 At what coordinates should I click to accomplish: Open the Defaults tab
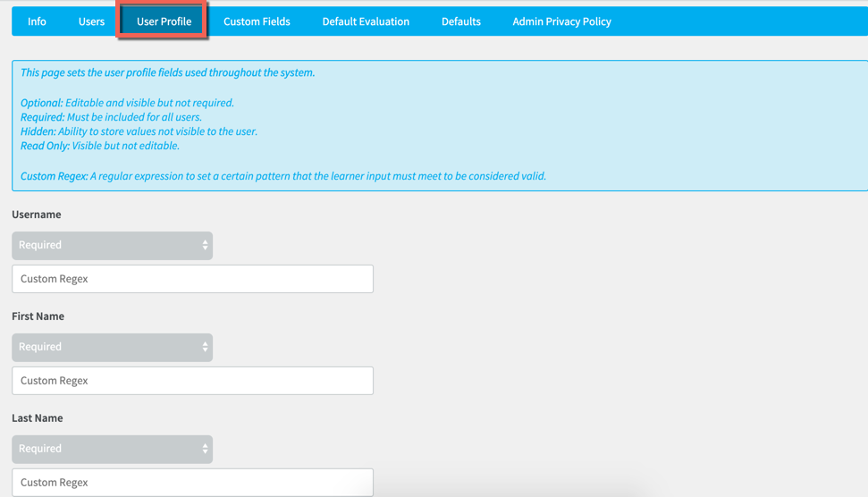click(x=461, y=21)
